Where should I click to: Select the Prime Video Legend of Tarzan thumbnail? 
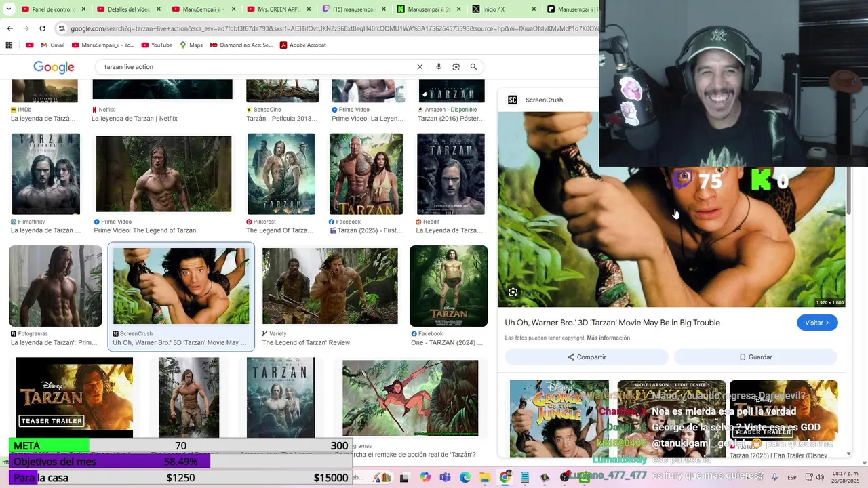point(163,174)
